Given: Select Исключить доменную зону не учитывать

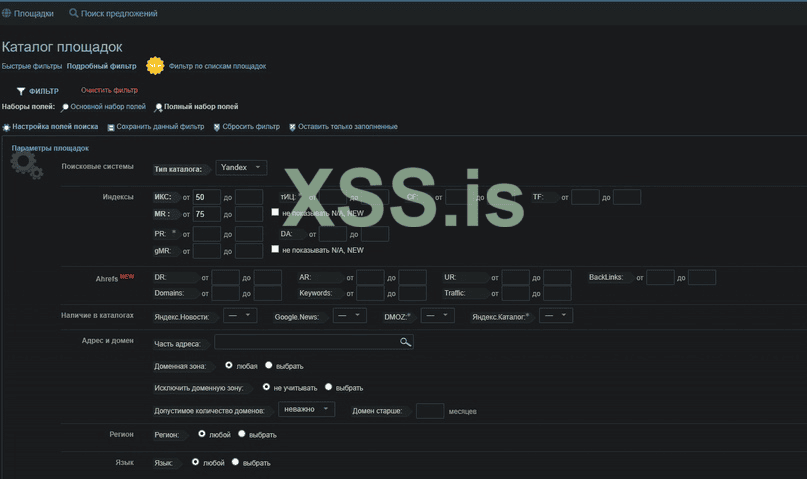Looking at the screenshot, I should [x=266, y=387].
